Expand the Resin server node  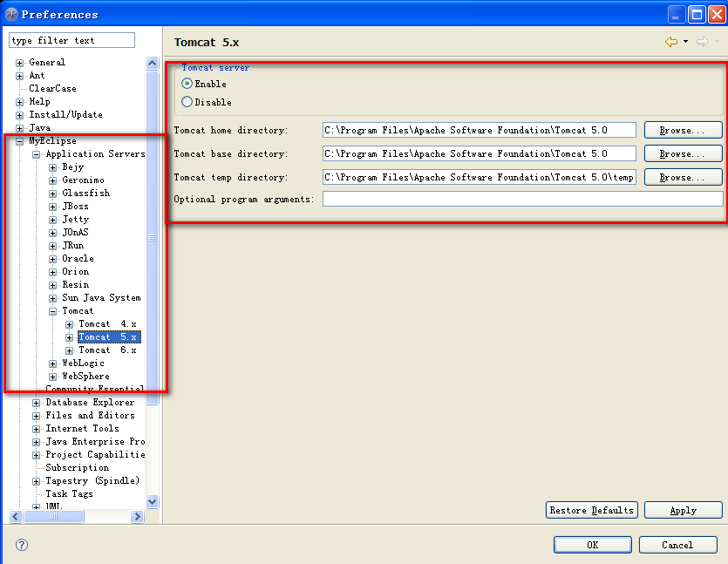(x=53, y=285)
